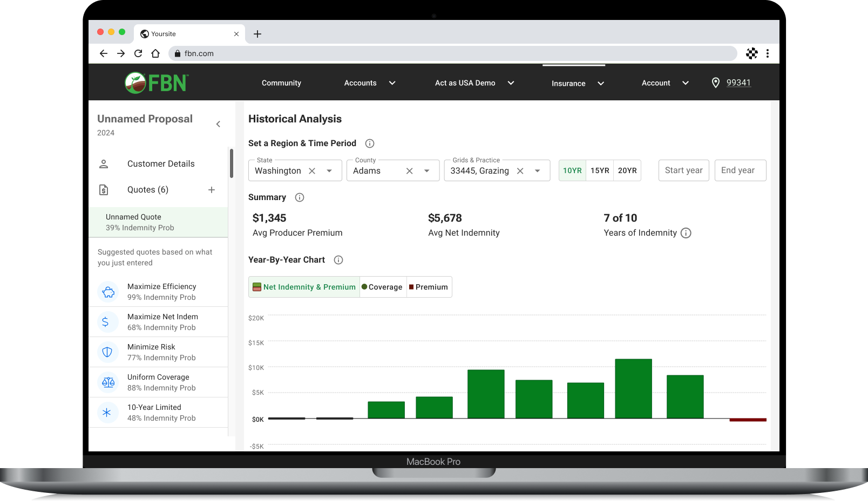Viewport: 868px width, 501px height.
Task: Choose the Minimize Risk suggested quote
Action: coord(158,352)
